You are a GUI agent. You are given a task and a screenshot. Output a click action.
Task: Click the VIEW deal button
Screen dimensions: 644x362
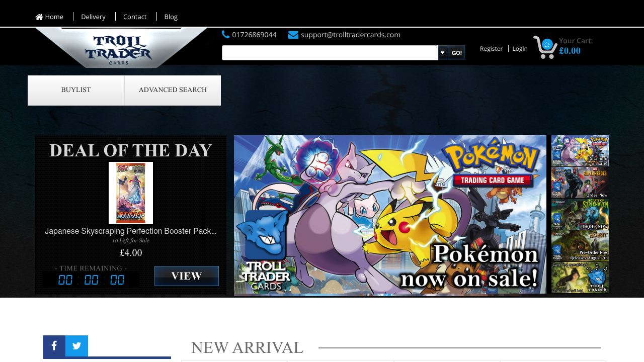tap(187, 276)
